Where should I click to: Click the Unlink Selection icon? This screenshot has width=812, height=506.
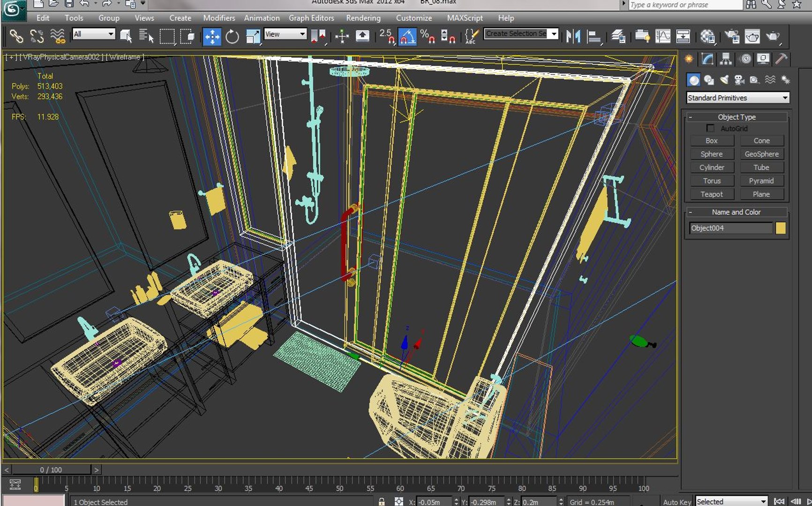pyautogui.click(x=37, y=36)
